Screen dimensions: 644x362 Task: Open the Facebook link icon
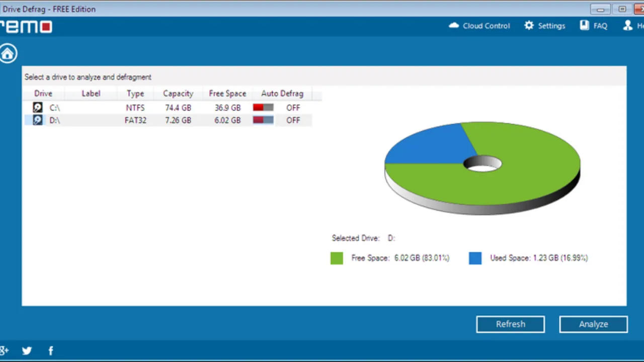(x=51, y=351)
